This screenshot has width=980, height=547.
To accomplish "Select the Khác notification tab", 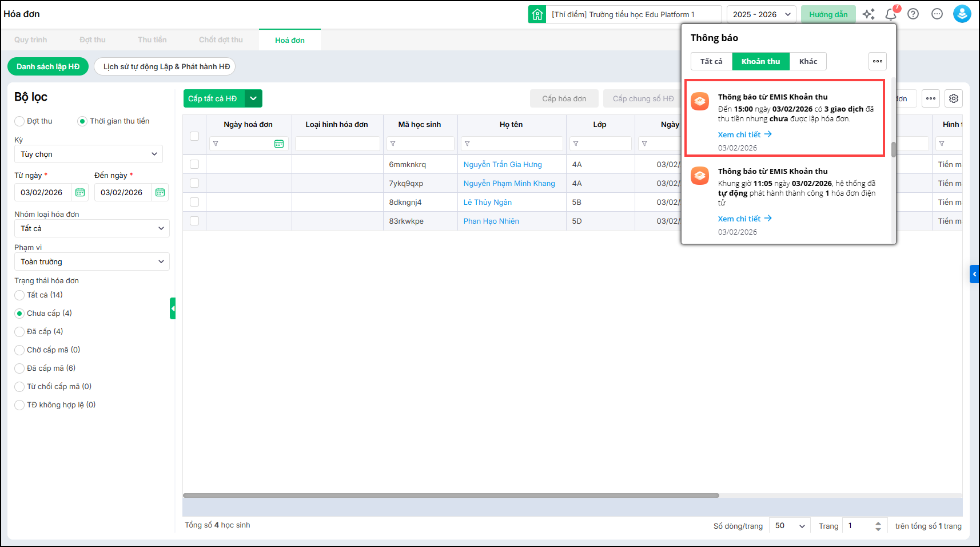I will [808, 61].
